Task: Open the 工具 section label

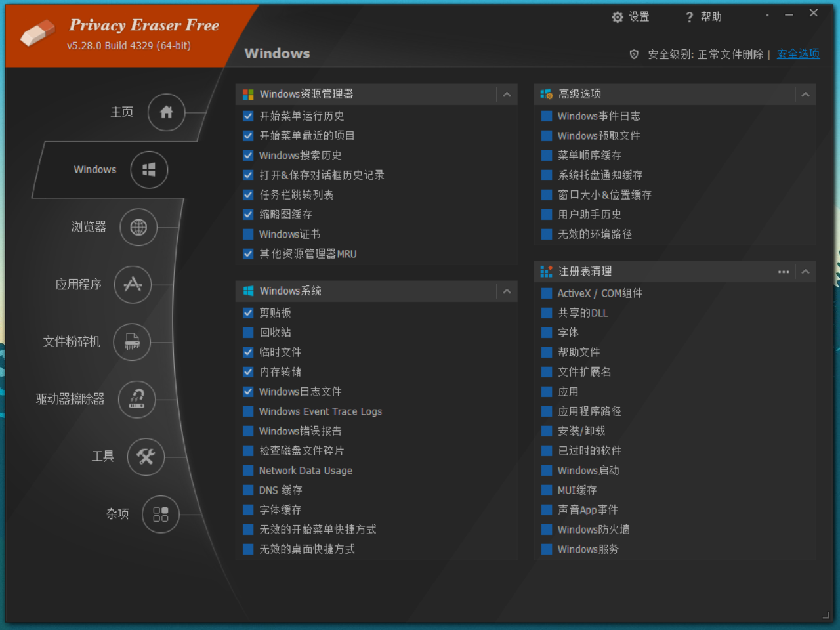Action: pyautogui.click(x=103, y=456)
